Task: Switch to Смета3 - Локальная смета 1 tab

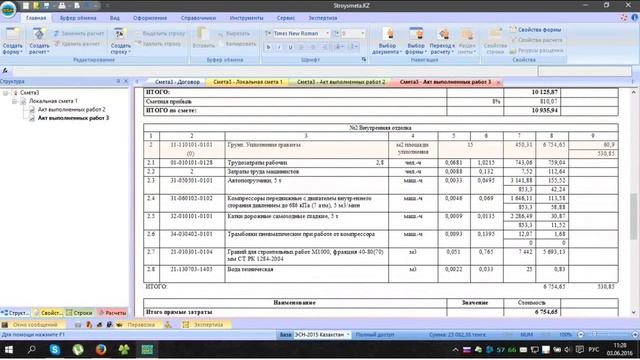Action: 248,82
